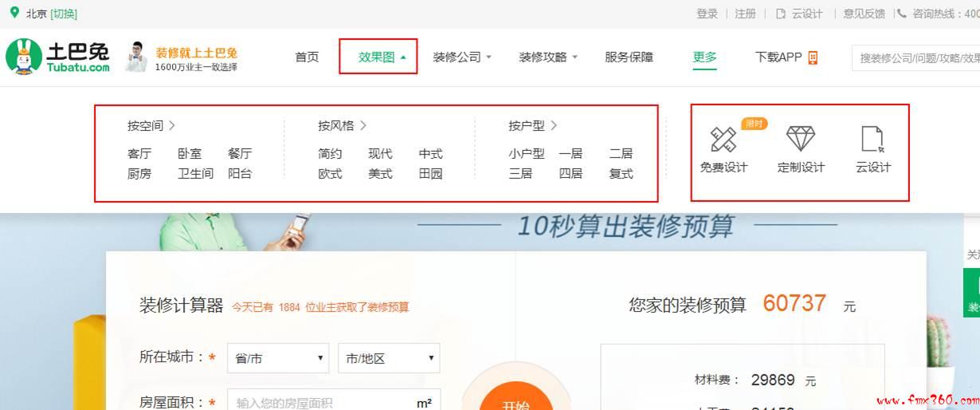Open the 定制设计 diamond icon
This screenshot has height=410, width=980.
(x=801, y=139)
